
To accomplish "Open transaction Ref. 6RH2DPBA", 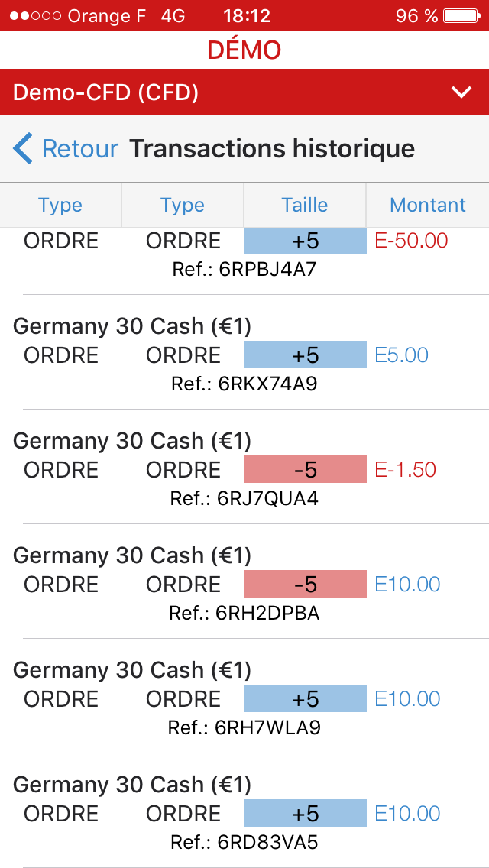I will (x=244, y=613).
